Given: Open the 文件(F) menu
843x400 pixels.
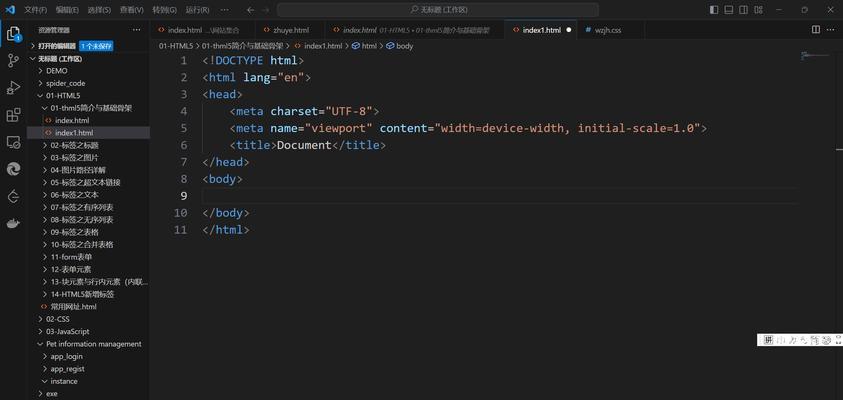Looking at the screenshot, I should click(35, 10).
